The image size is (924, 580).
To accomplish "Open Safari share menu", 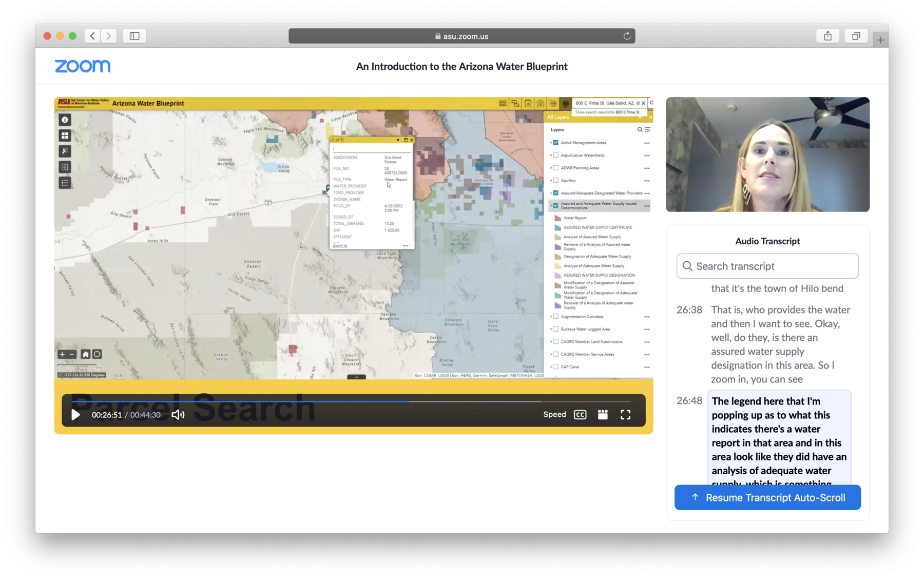I will [x=828, y=36].
